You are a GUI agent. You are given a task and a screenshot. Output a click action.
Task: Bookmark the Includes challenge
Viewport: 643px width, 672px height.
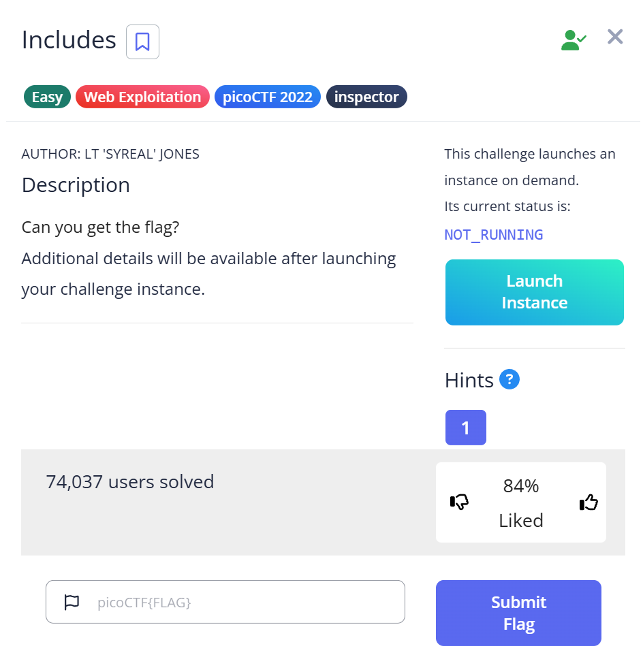click(142, 42)
